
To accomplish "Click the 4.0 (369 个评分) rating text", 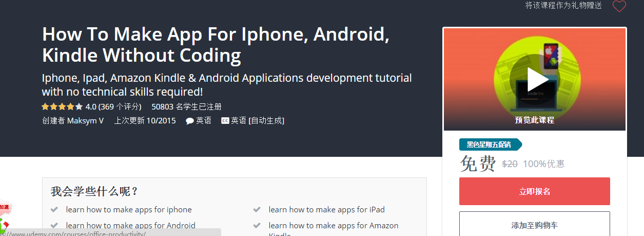I will coord(113,107).
